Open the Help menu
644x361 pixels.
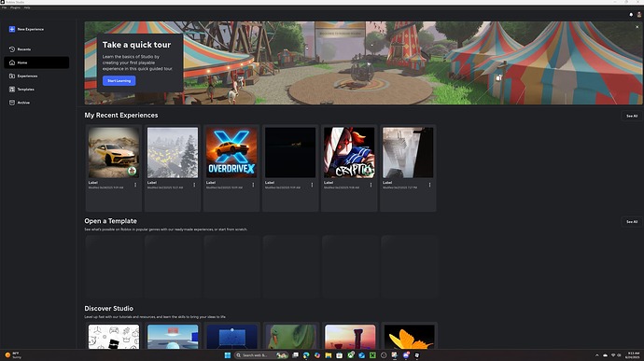pyautogui.click(x=27, y=7)
